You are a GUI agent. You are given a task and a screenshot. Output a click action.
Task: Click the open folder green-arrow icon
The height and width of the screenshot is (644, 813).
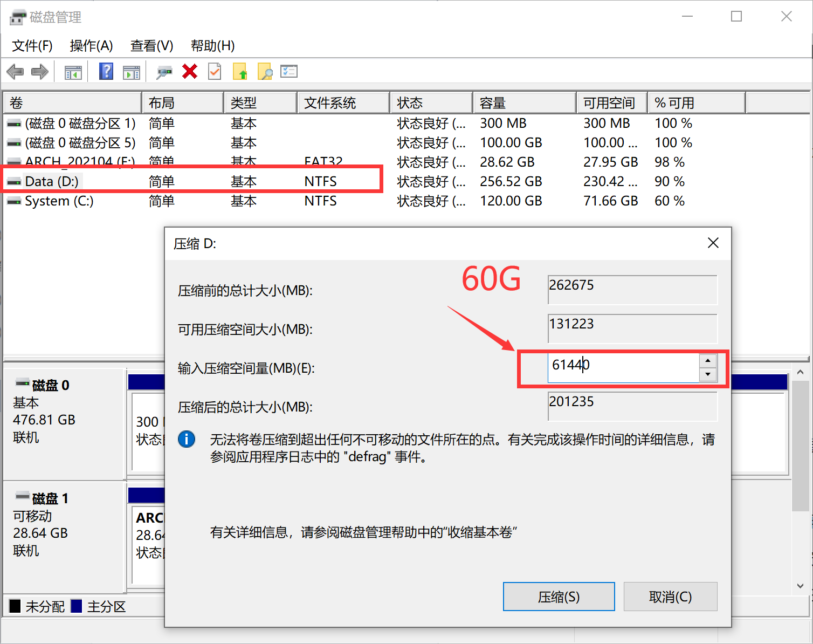tap(240, 72)
